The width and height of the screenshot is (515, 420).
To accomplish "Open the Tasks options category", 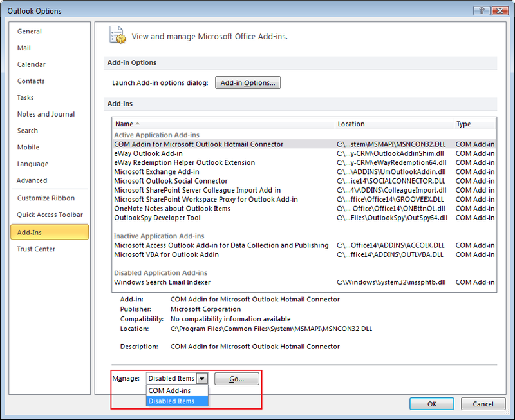I will [50, 98].
